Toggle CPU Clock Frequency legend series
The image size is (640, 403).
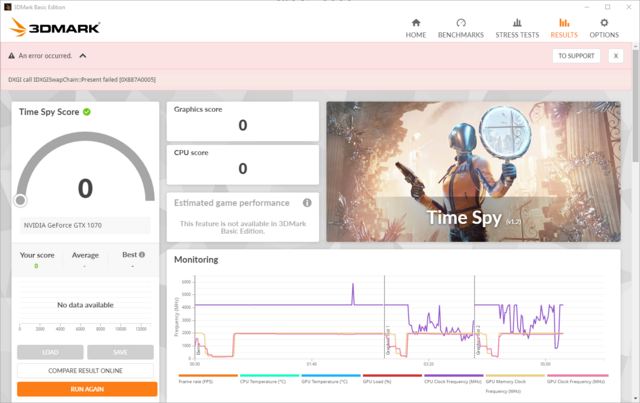pyautogui.click(x=453, y=380)
